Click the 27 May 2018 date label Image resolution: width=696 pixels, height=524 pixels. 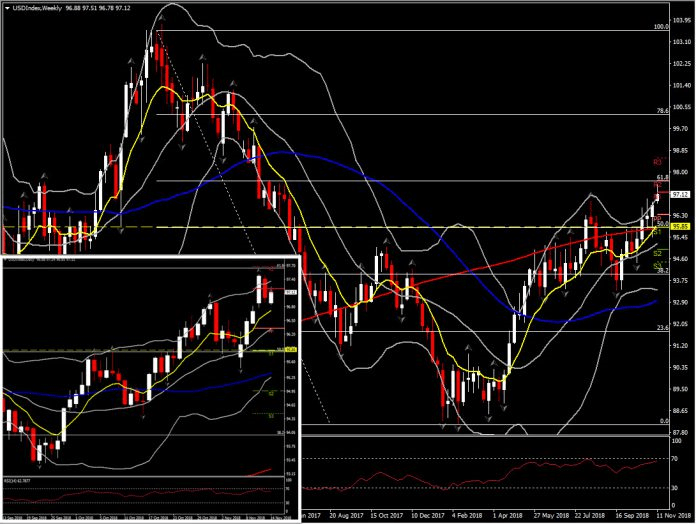551,516
